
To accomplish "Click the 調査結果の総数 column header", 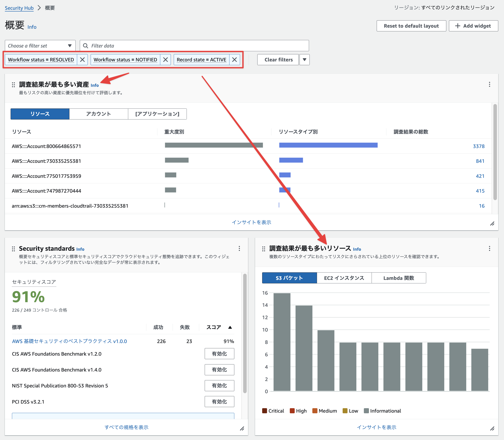I will pyautogui.click(x=411, y=132).
